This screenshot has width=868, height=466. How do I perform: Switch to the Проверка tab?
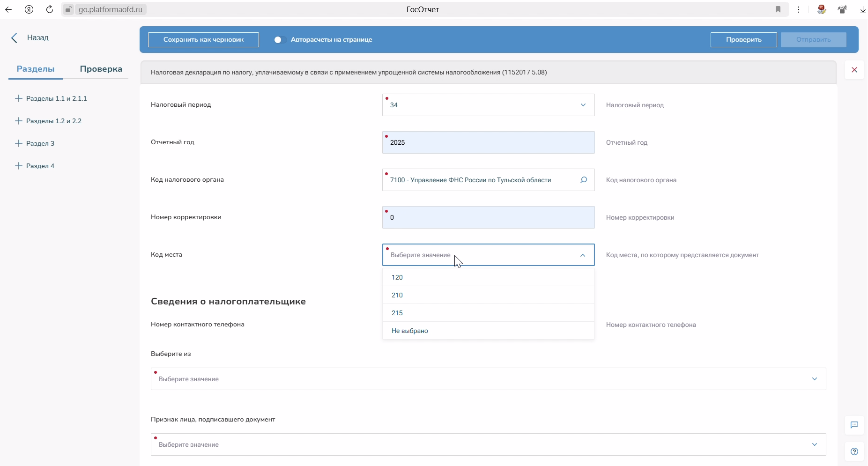coord(101,69)
